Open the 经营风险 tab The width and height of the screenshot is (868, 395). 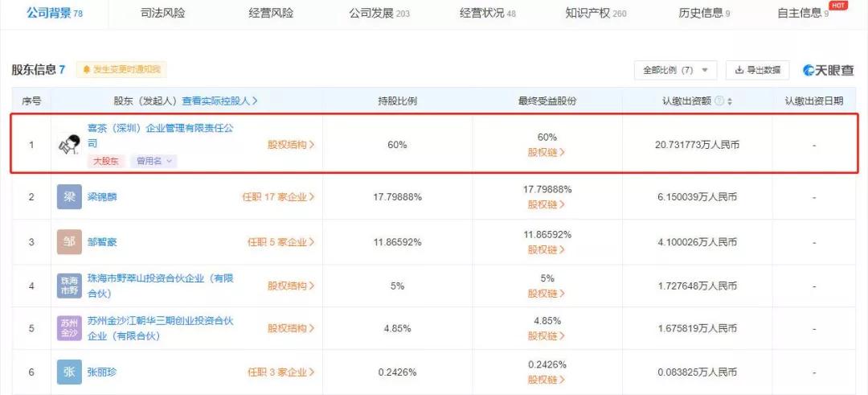click(x=272, y=13)
